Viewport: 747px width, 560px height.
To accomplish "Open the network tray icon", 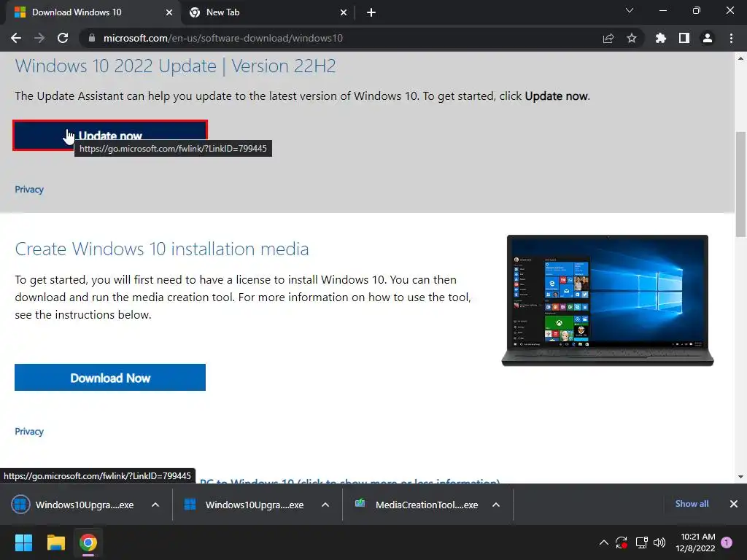I will pyautogui.click(x=641, y=542).
